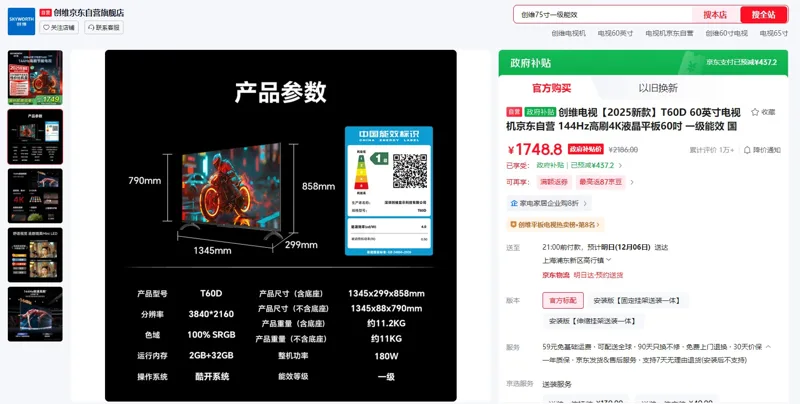Switch to the 以旧换新 tab
Screen dimensions: 800x404
pyautogui.click(x=658, y=88)
